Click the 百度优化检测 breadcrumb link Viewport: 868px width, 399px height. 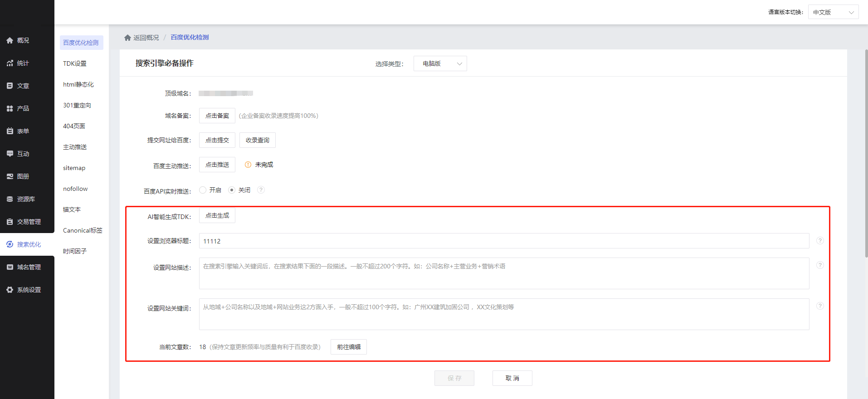point(190,37)
